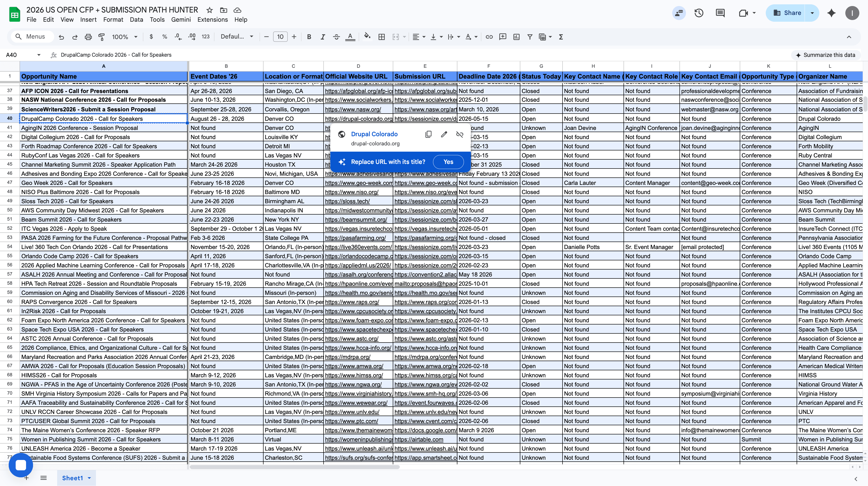Click the font size input field
This screenshot has width=868, height=486.
point(280,37)
